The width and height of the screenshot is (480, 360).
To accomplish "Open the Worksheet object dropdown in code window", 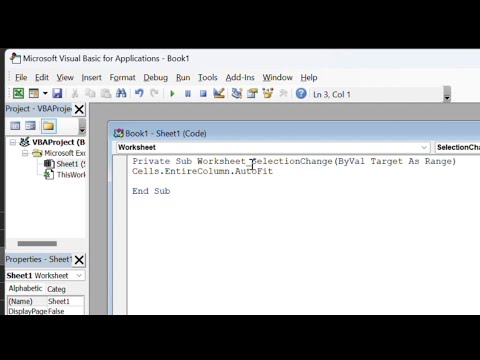I will tap(424, 147).
